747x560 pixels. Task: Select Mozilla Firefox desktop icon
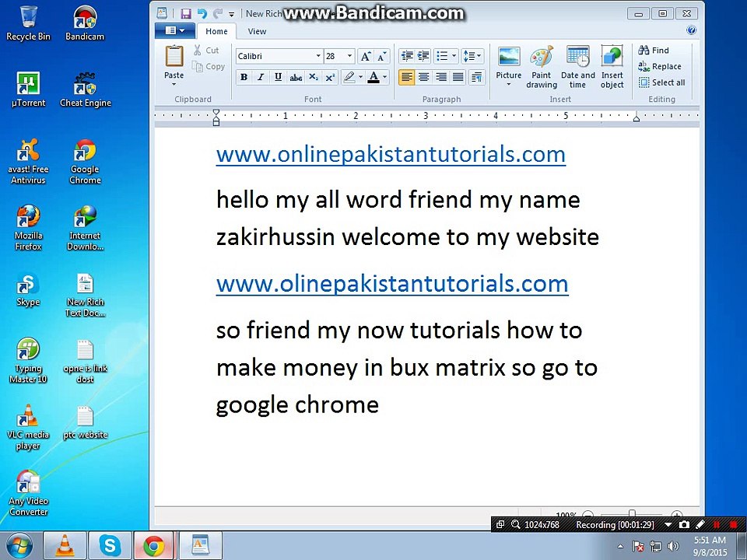click(28, 228)
